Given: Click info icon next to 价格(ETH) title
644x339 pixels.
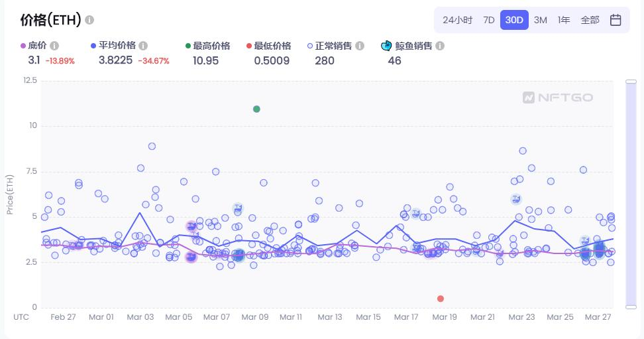Looking at the screenshot, I should 89,20.
